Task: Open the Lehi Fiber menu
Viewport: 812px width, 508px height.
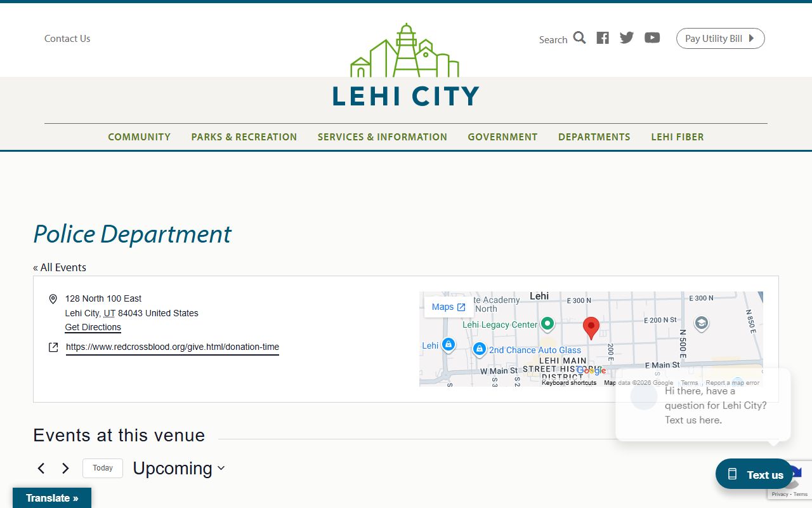Action: tap(678, 137)
